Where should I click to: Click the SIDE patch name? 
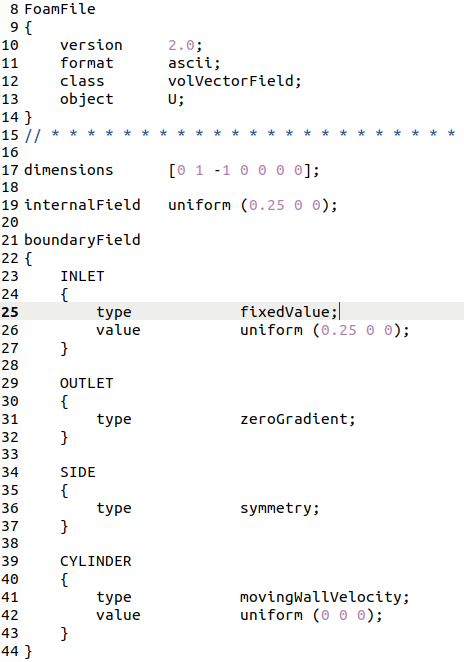[78, 472]
